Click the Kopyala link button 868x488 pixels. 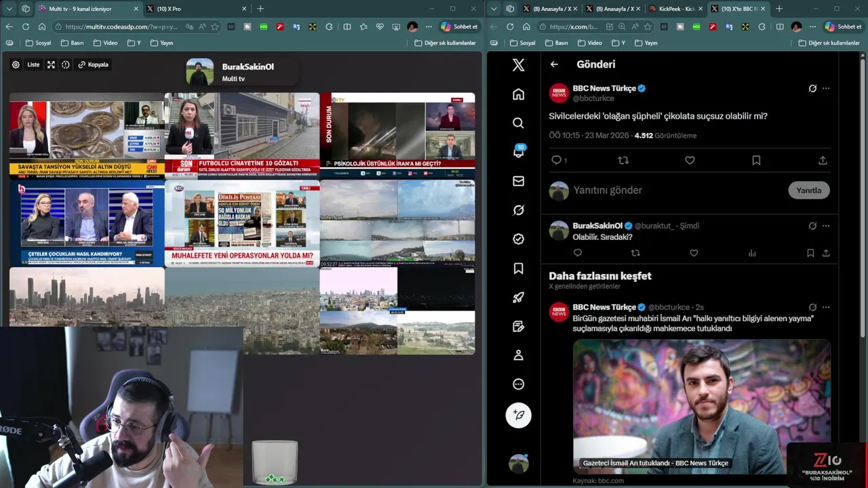[94, 64]
